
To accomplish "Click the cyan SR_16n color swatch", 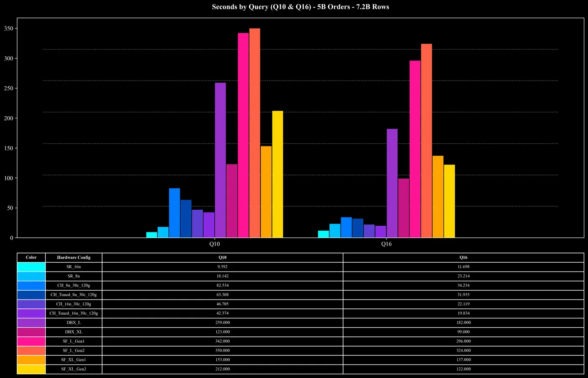I will tap(31, 267).
